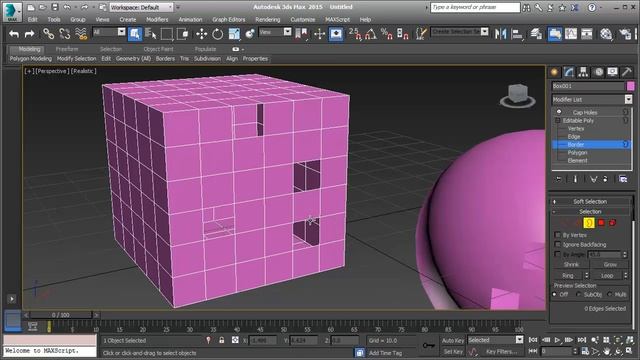The height and width of the screenshot is (360, 640).
Task: Open Select by Name dialog
Action: coord(151,34)
